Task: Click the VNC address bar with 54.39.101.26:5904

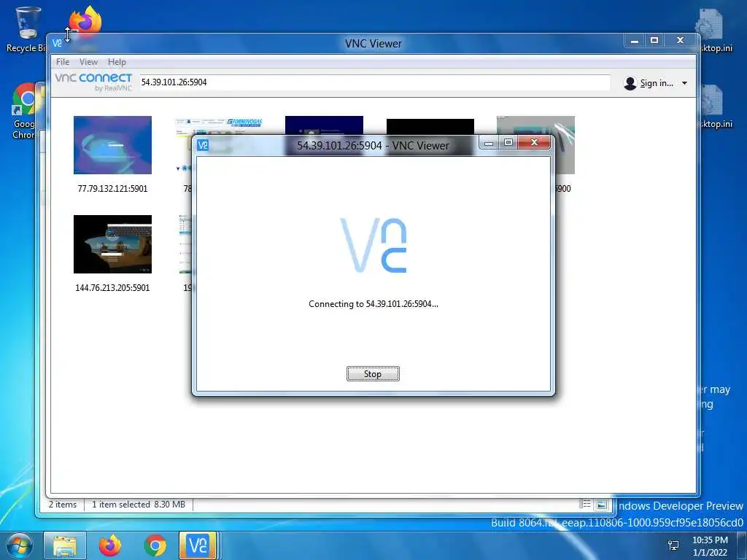Action: [x=374, y=82]
